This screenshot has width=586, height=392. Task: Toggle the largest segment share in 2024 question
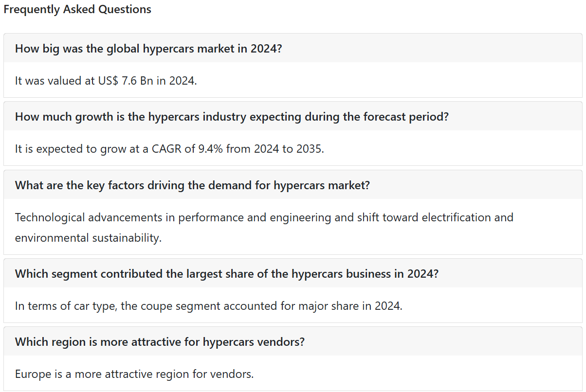pyautogui.click(x=293, y=273)
